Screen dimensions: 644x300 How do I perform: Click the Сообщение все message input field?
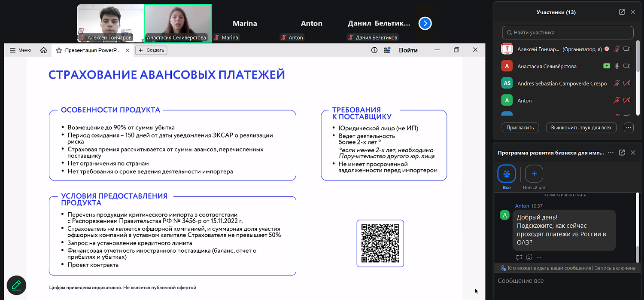pos(558,280)
